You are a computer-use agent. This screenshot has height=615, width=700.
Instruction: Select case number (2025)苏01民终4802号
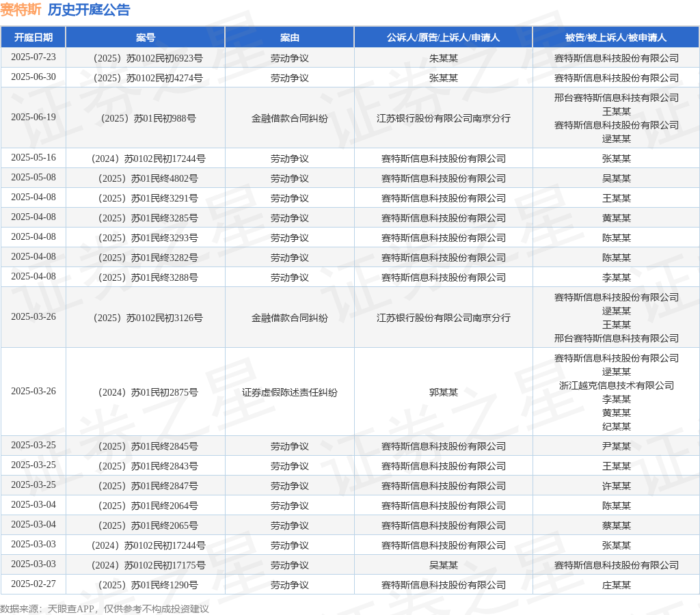pos(146,178)
